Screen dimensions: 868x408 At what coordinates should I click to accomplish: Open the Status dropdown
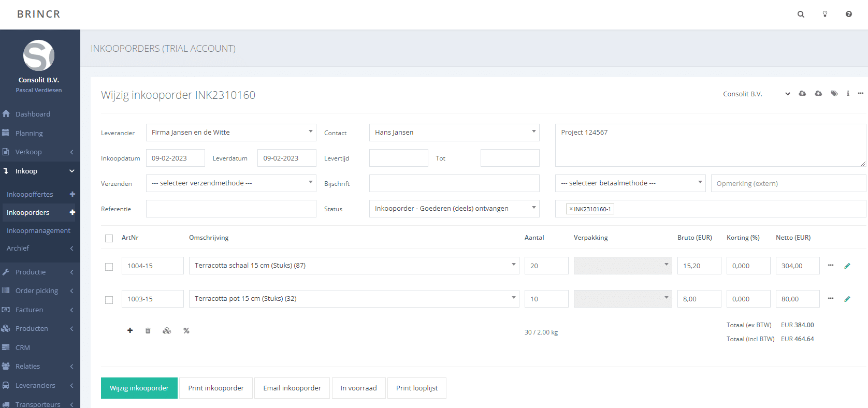(x=454, y=209)
